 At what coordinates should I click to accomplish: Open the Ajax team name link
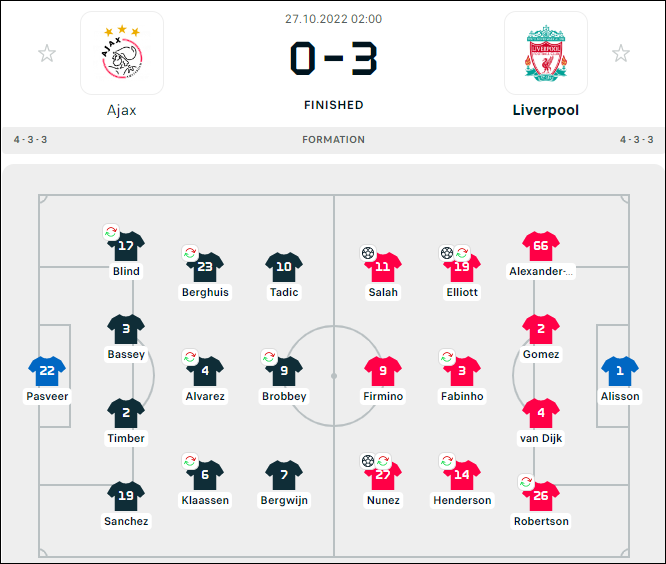pos(121,110)
